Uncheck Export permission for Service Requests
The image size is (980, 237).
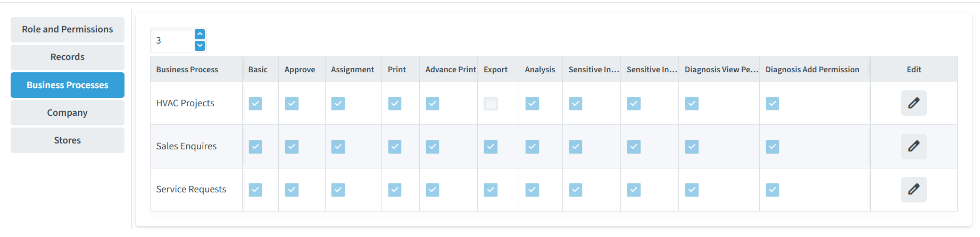(x=491, y=190)
